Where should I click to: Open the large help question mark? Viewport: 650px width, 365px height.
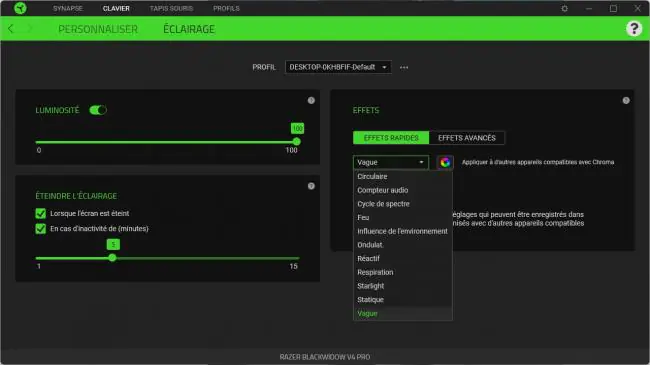pos(634,29)
